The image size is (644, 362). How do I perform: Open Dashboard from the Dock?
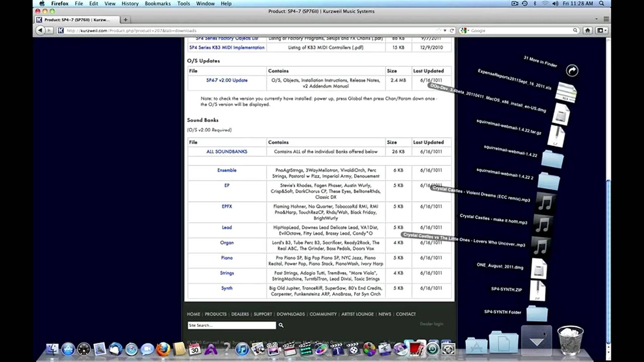point(84,349)
